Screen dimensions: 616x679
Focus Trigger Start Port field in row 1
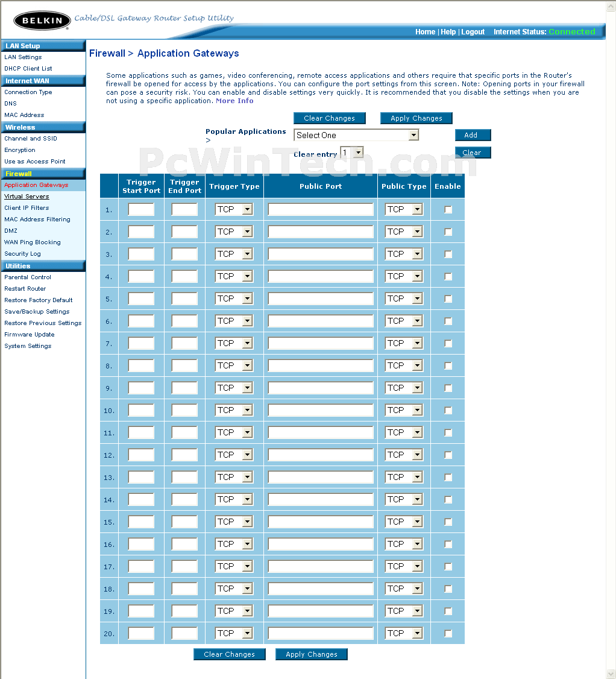point(141,210)
